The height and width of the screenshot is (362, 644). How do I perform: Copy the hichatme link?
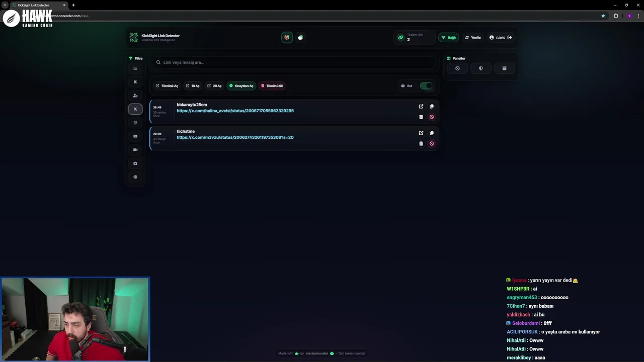pos(432,133)
